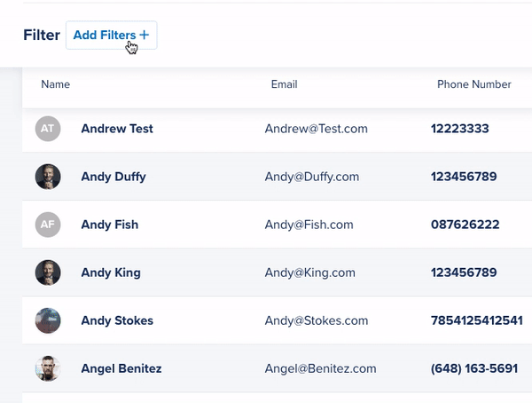Click Andy Stokes' profile photo

pos(48,320)
